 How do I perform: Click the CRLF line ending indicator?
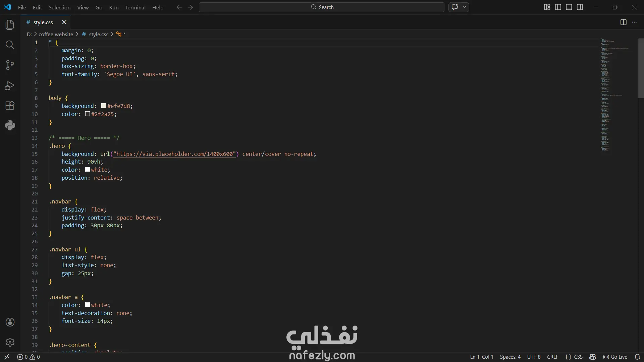pyautogui.click(x=552, y=357)
